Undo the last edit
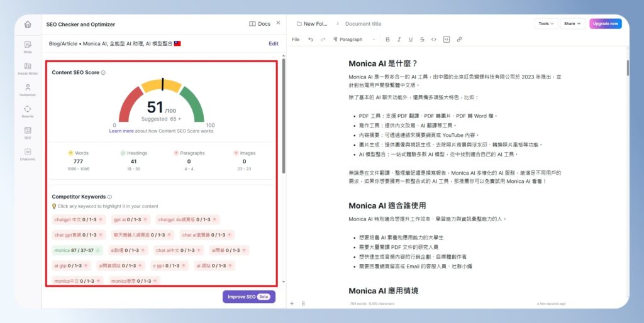The width and height of the screenshot is (644, 323). (x=311, y=40)
